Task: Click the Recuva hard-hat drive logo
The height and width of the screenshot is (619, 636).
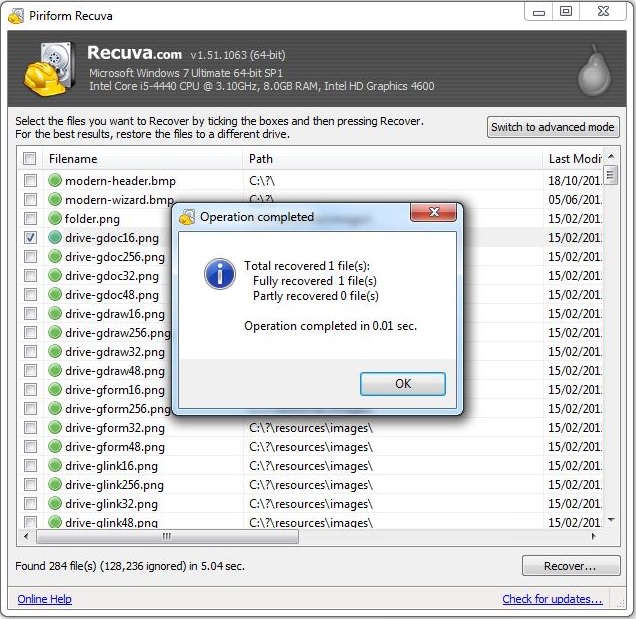Action: point(49,69)
